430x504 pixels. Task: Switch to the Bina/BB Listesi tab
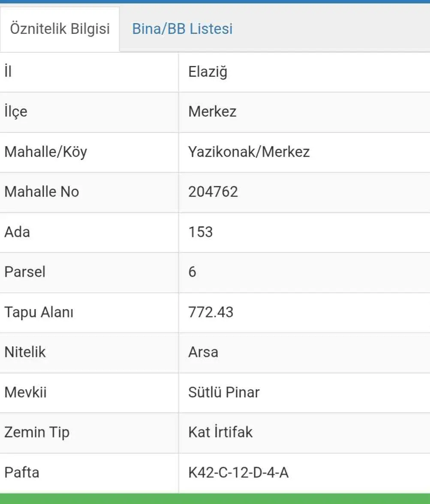tap(182, 29)
